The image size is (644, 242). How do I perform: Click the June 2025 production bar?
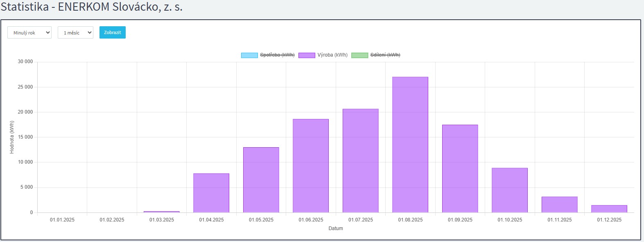tap(311, 166)
